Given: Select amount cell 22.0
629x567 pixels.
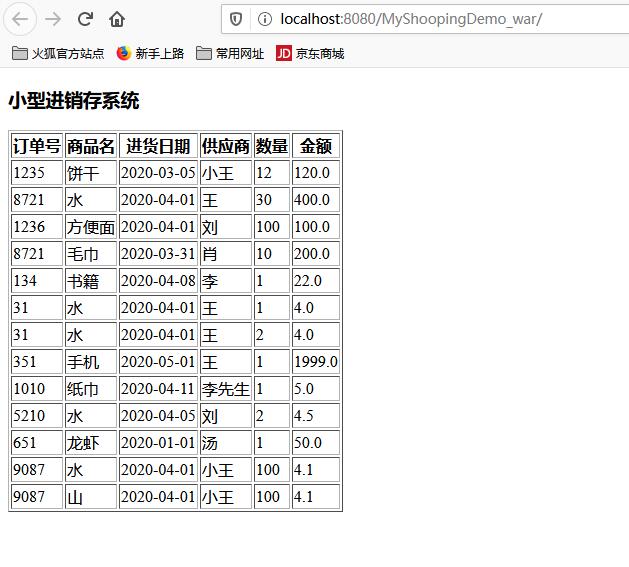Looking at the screenshot, I should coord(316,280).
